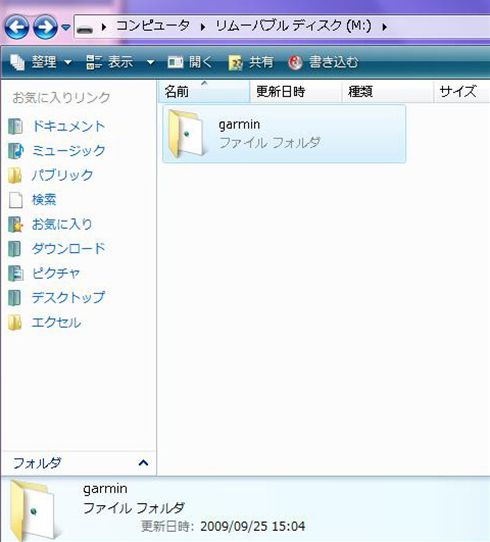Image resolution: width=490 pixels, height=542 pixels.
Task: Click the garmin folder name in file list
Action: [x=239, y=124]
